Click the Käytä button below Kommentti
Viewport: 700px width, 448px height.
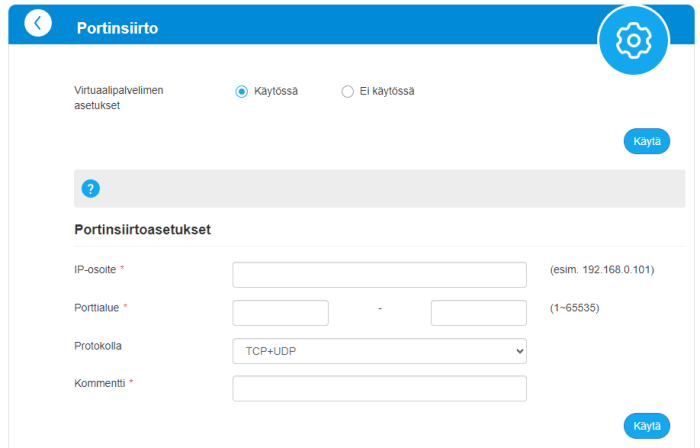(646, 426)
